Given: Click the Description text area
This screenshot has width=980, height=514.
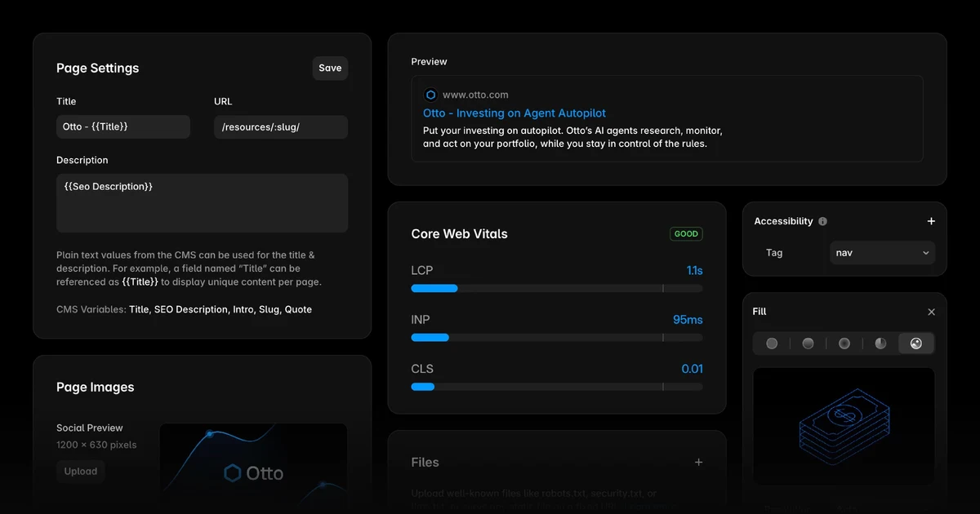Looking at the screenshot, I should click(203, 203).
